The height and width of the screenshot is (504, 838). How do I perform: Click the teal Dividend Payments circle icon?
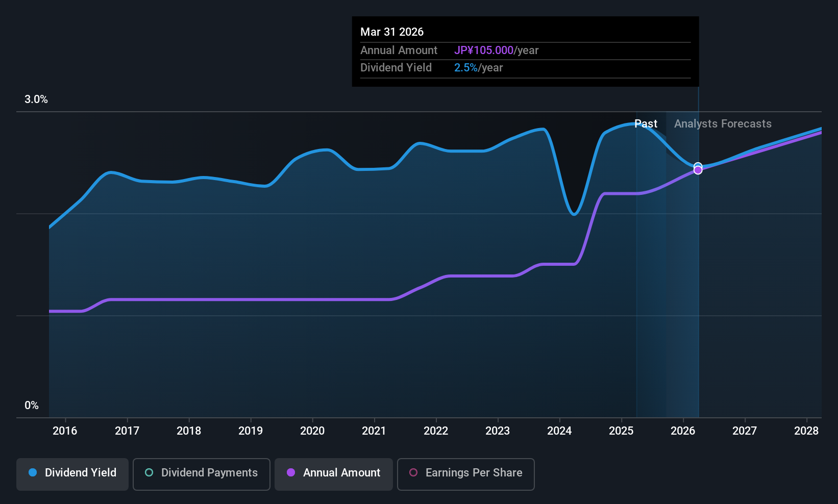pyautogui.click(x=149, y=473)
